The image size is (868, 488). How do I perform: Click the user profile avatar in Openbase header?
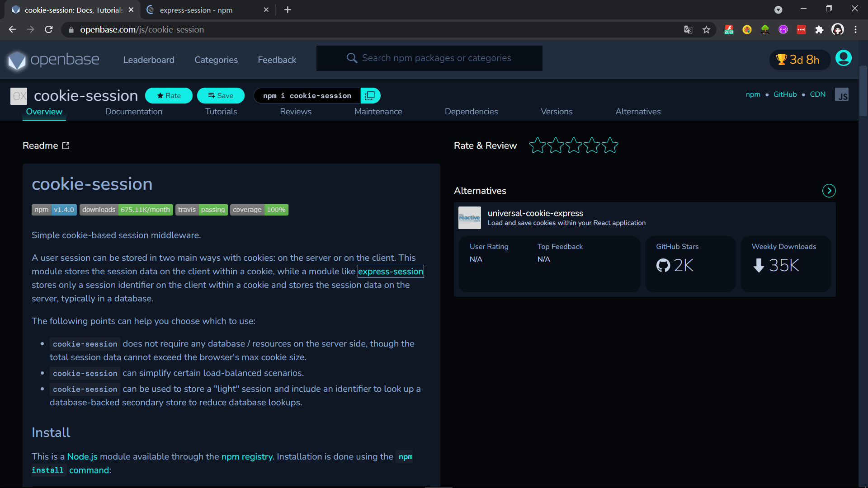point(843,58)
